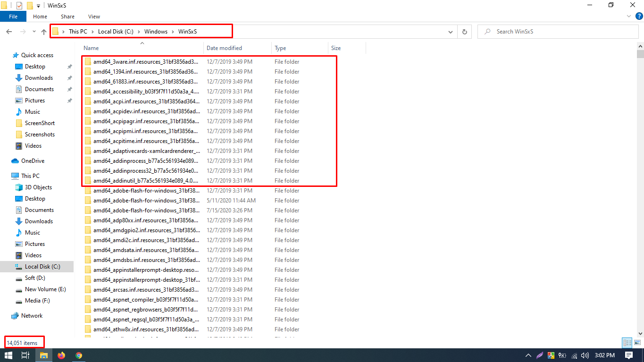Viewport: 644px width, 362px height.
Task: Select the amd64_adobe-flash-for-windows folder dated 5/11/2020
Action: pyautogui.click(x=146, y=201)
